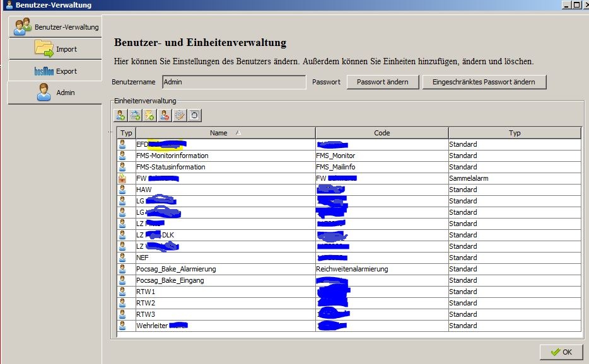Select the Admin tab in the sidebar
589x364 pixels.
click(x=55, y=93)
